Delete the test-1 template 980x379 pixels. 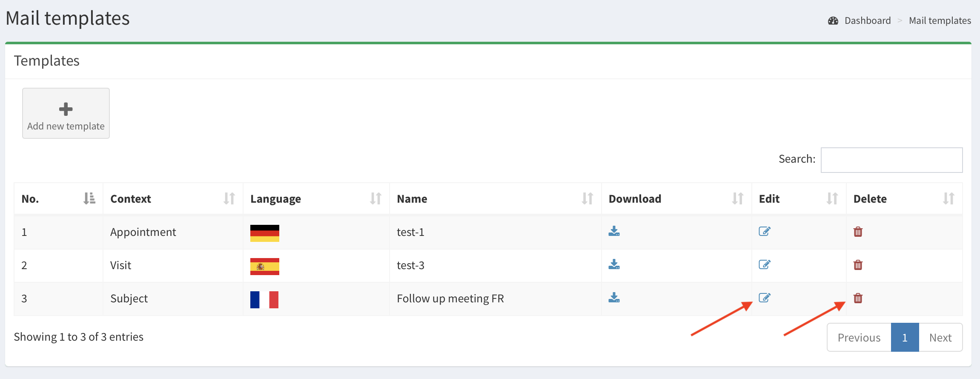(858, 232)
